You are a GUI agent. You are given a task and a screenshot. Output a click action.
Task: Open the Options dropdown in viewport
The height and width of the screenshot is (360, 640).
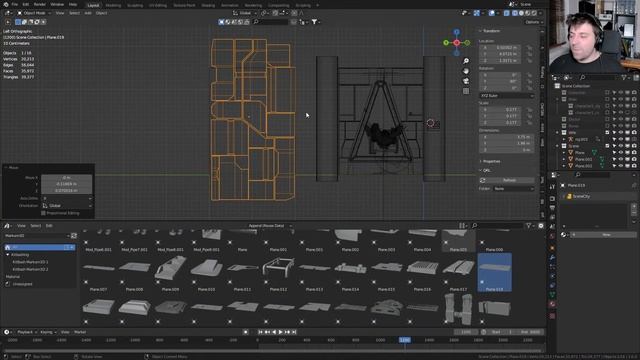(x=534, y=22)
